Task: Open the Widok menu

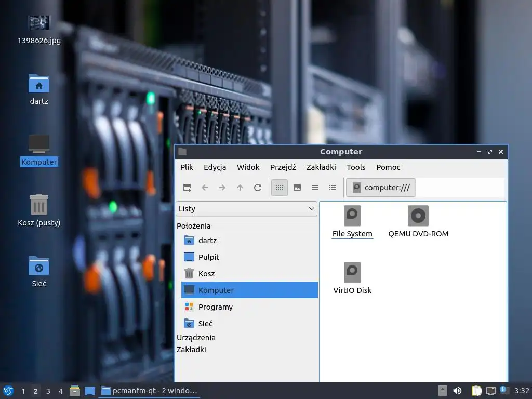Action: coord(248,167)
